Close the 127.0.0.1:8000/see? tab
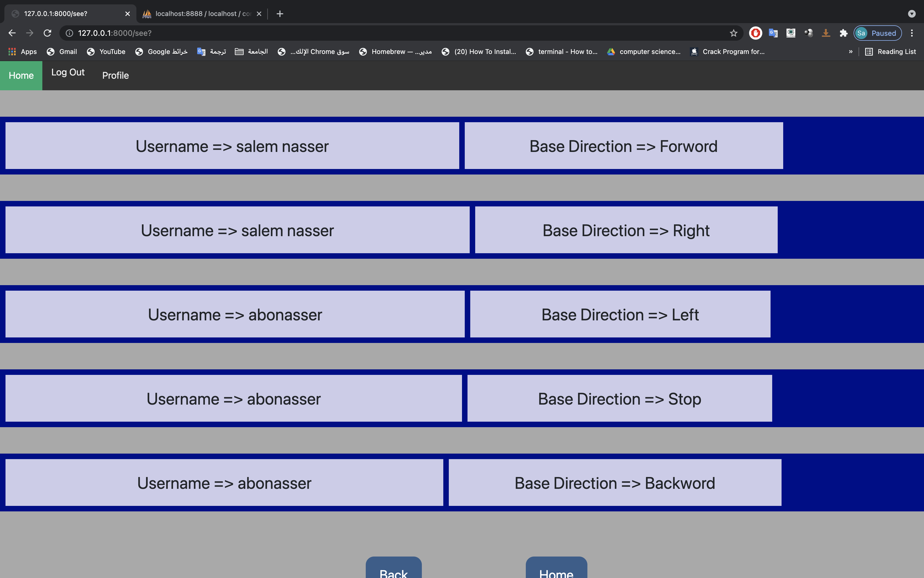 click(x=128, y=14)
